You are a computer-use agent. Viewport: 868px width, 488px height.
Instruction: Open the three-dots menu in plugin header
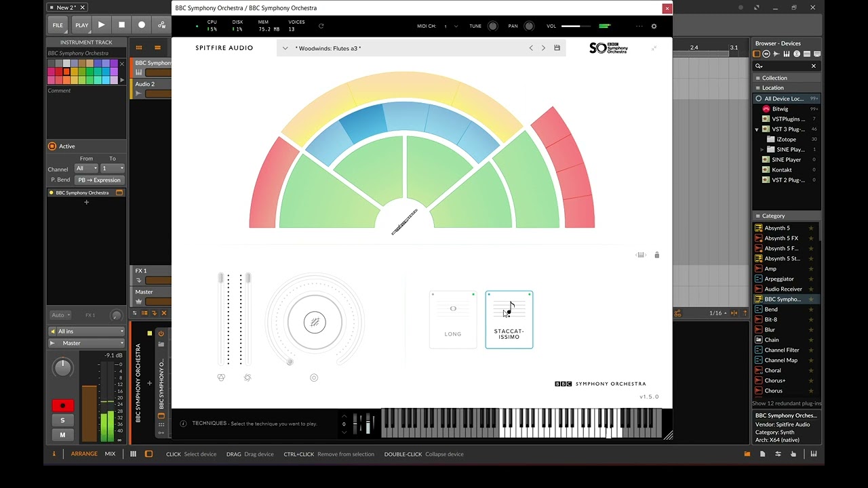[x=639, y=26]
